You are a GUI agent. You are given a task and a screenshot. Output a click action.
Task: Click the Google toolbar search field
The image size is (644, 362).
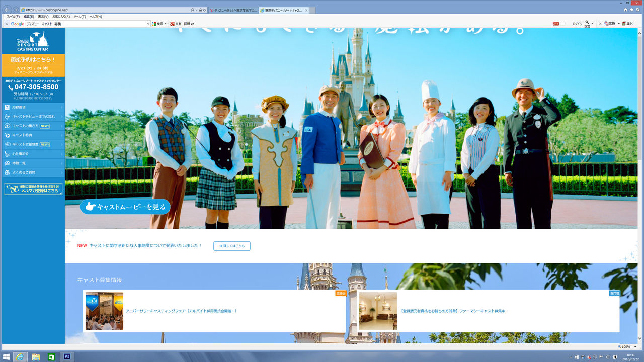86,24
